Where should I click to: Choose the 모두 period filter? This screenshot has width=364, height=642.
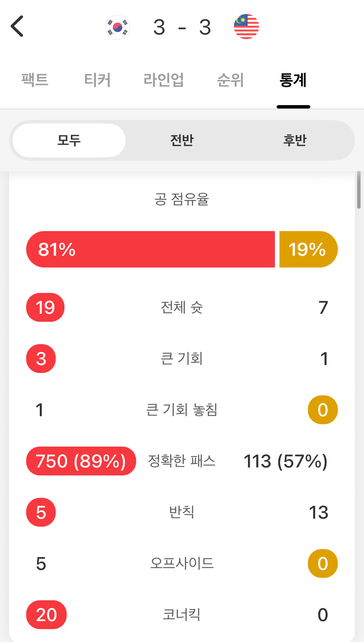coord(69,140)
